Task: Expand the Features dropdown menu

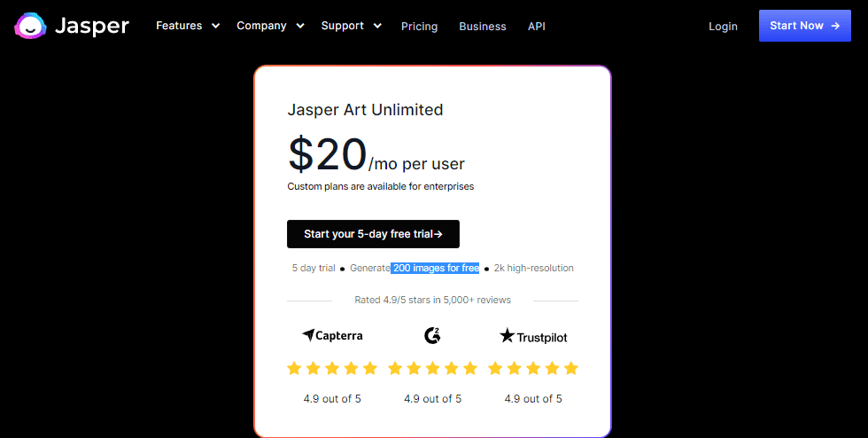Action: [188, 26]
